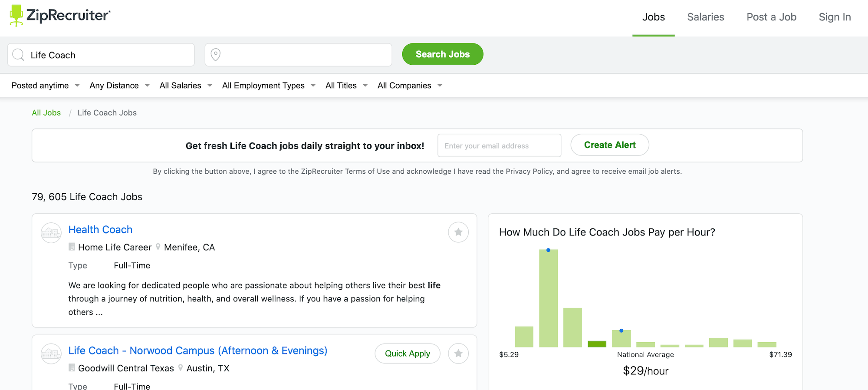
Task: Click the 79, 605 Life Coach Jobs heading
Action: click(x=87, y=197)
